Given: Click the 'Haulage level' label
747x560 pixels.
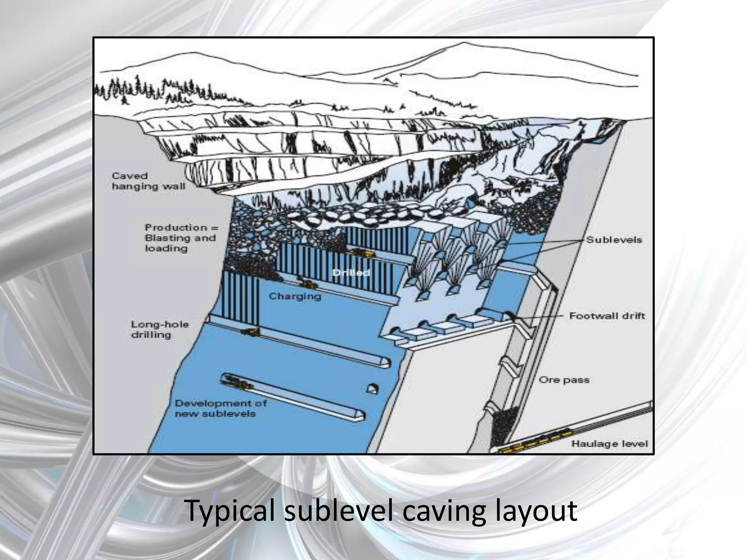Looking at the screenshot, I should [609, 444].
